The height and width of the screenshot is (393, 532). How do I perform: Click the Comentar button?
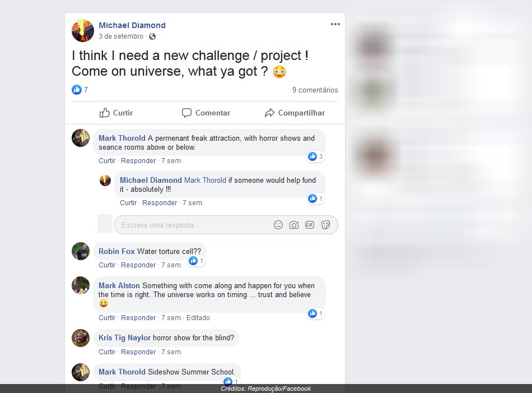coord(206,113)
